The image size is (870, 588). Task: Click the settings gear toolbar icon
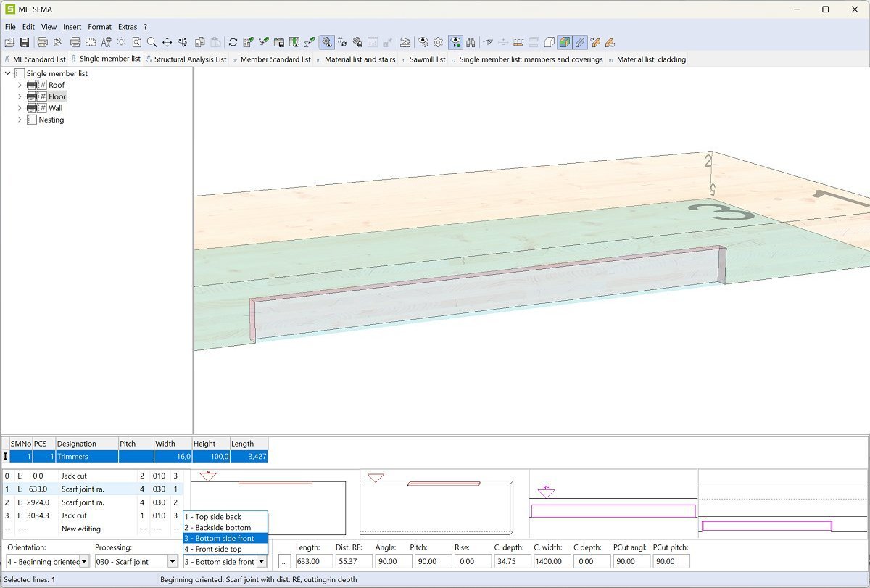click(438, 42)
